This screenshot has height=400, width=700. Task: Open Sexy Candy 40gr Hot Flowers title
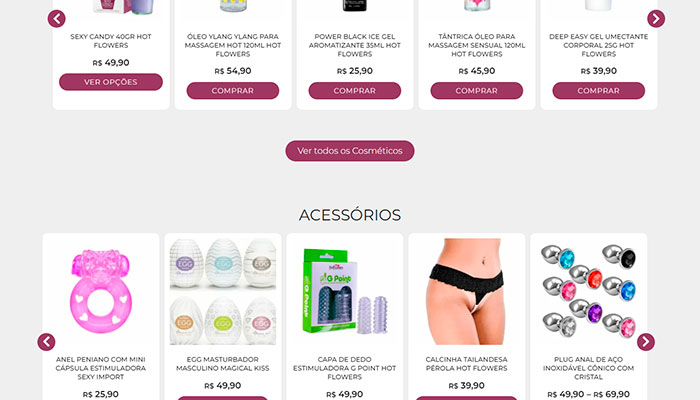pyautogui.click(x=111, y=41)
